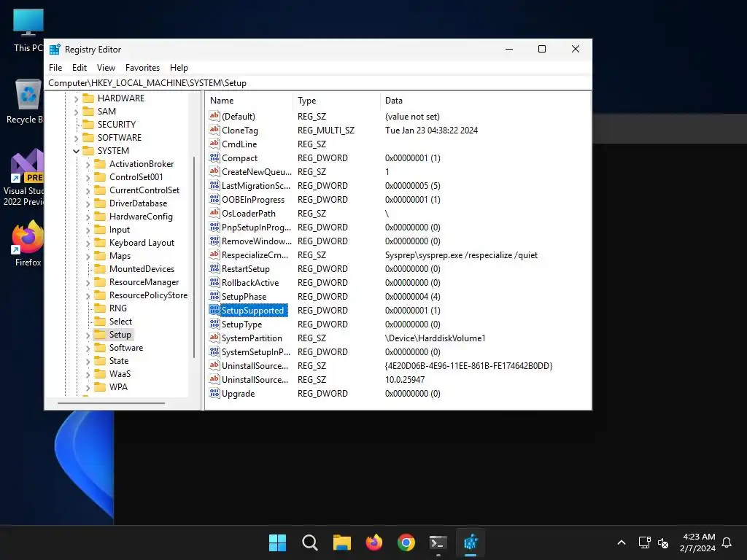
Task: Expand the SOFTWARE hive key
Action: point(76,138)
